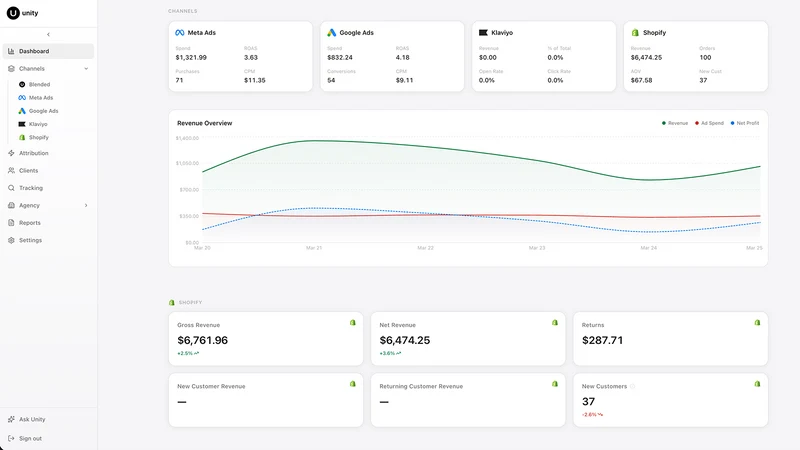Click Google Ads ROAS value 4.18
This screenshot has height=450, width=800.
click(x=403, y=58)
